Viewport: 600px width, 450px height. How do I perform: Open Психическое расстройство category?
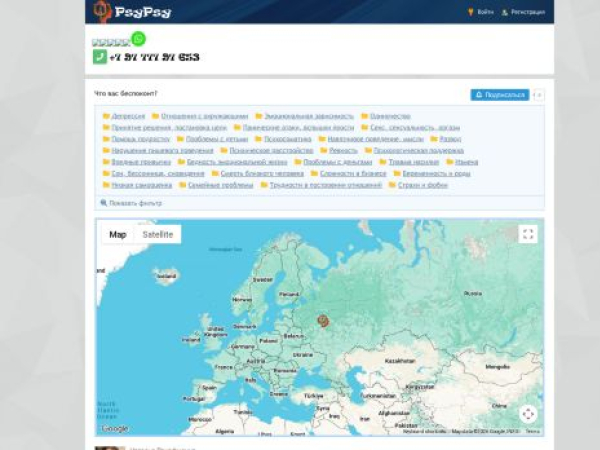pos(271,150)
